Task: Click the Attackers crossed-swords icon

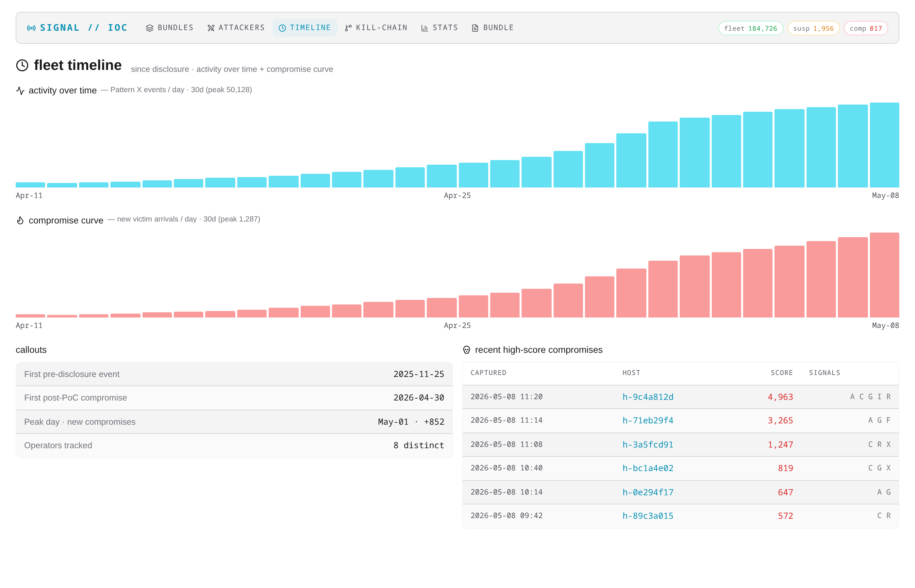Action: (x=211, y=28)
